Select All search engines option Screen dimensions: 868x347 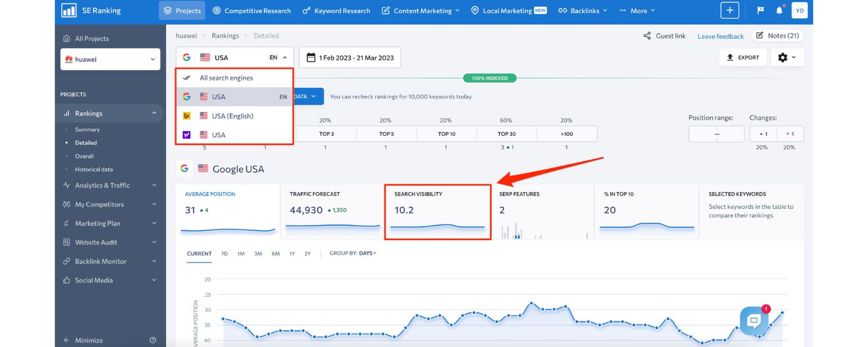226,77
